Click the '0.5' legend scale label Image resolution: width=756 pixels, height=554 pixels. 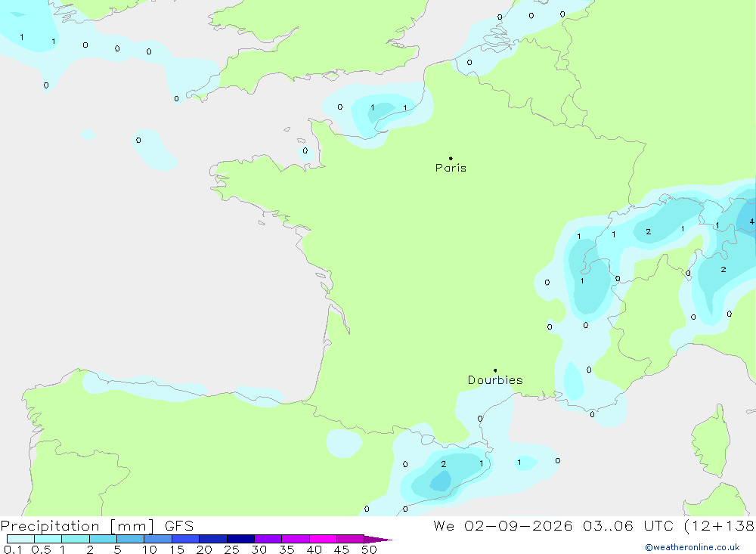[41, 549]
